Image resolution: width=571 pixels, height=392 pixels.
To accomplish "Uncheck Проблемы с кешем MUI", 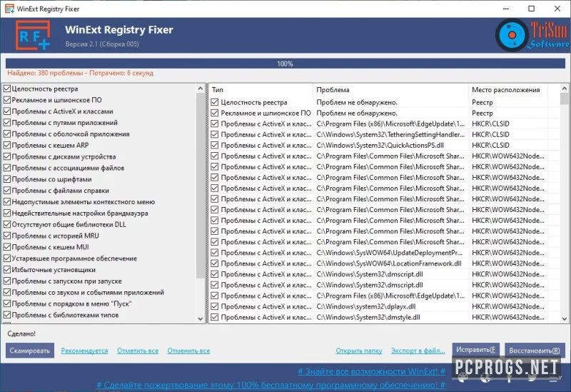I will pos(7,247).
